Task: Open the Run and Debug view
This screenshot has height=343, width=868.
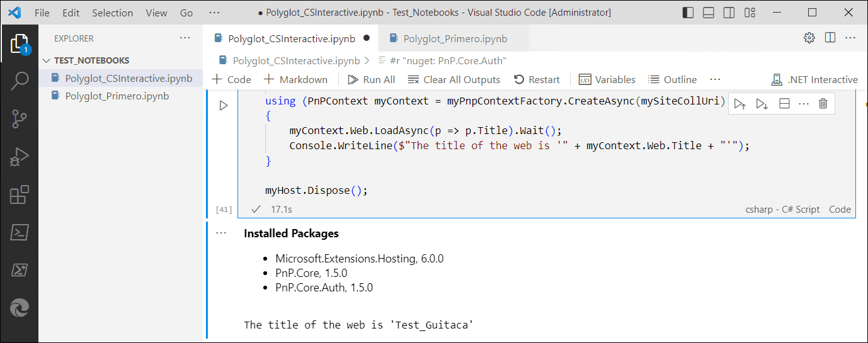Action: (20, 157)
